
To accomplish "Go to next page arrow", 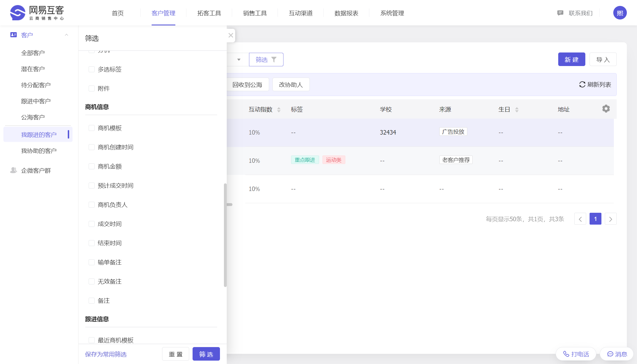I will tap(610, 219).
